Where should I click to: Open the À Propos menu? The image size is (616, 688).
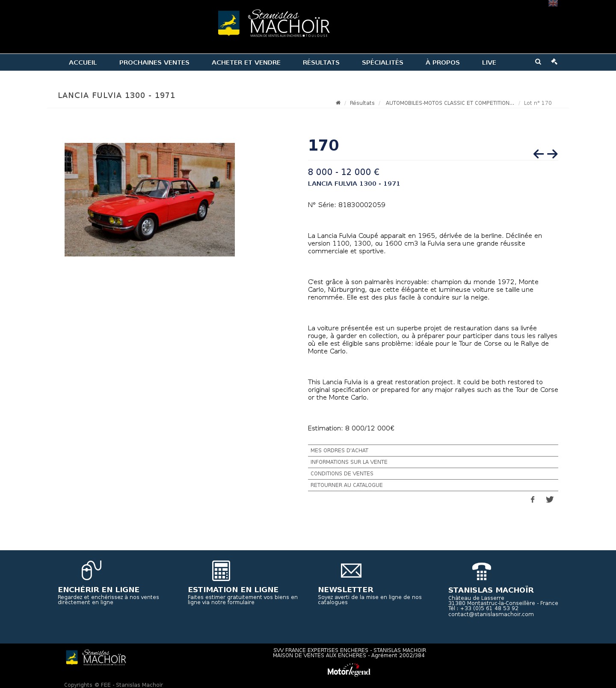click(443, 62)
